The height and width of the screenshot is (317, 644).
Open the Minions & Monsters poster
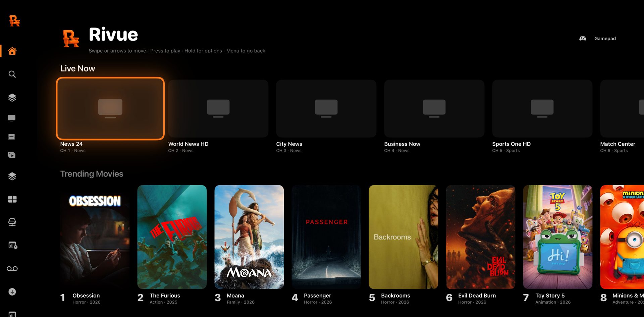tap(622, 237)
